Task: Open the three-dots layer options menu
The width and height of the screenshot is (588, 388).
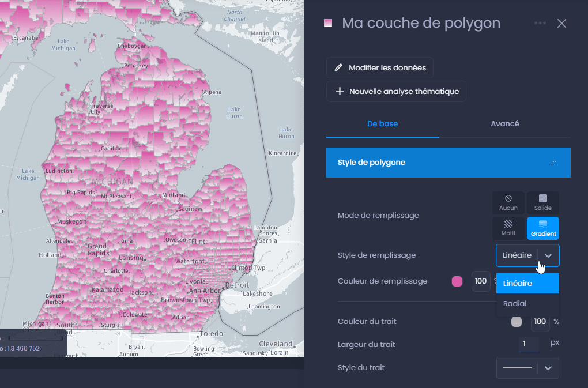Action: 540,23
